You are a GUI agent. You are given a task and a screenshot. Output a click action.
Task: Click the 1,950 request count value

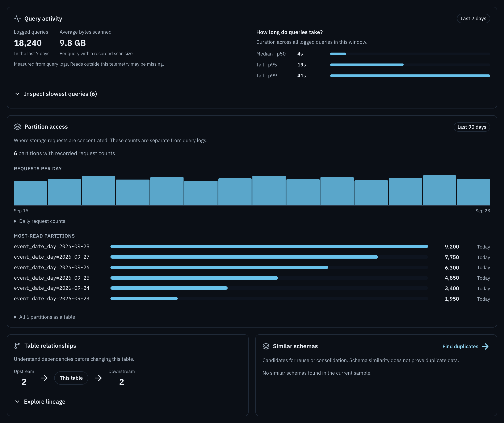(x=452, y=299)
